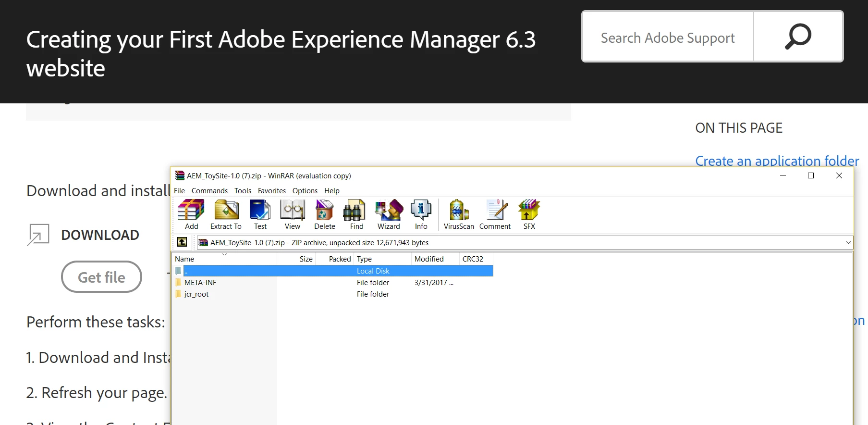Image resolution: width=868 pixels, height=425 pixels.
Task: Minimize the WinRAR window
Action: [x=783, y=175]
